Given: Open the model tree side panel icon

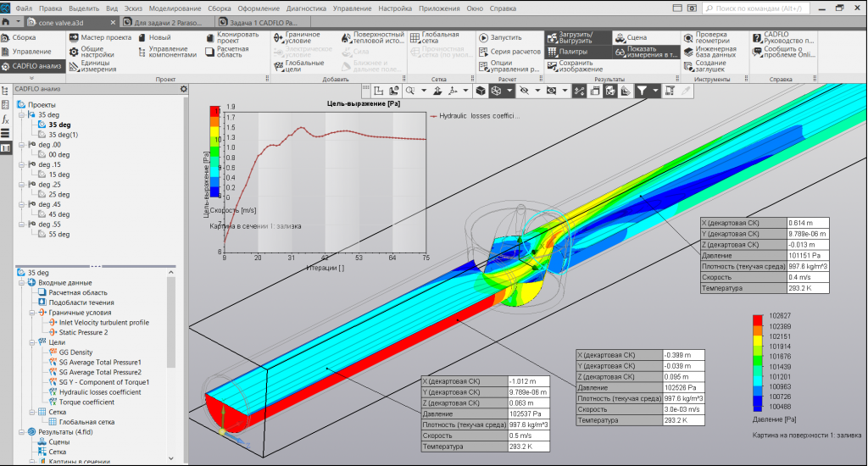Looking at the screenshot, I should click(6, 91).
